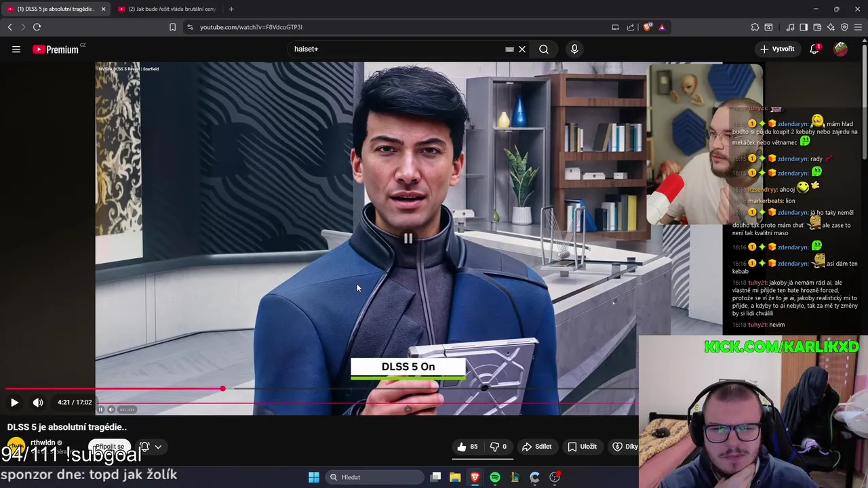
Task: Click the time display 4:21 / 17:02
Action: click(x=75, y=402)
